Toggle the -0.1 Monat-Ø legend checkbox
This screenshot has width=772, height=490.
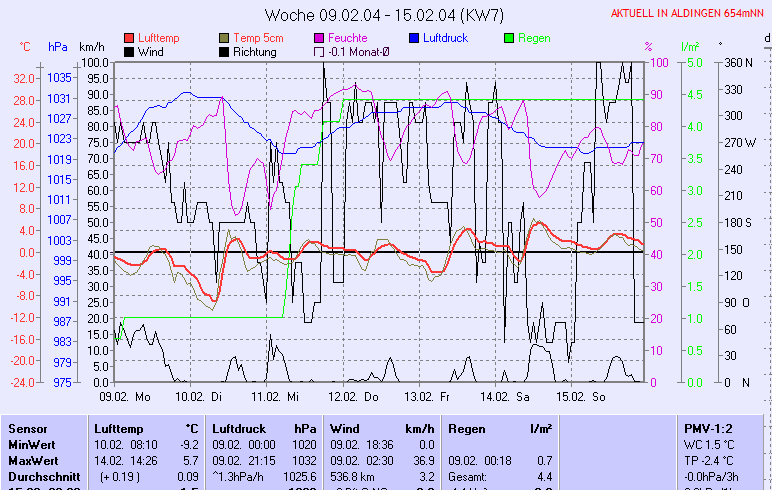click(320, 51)
